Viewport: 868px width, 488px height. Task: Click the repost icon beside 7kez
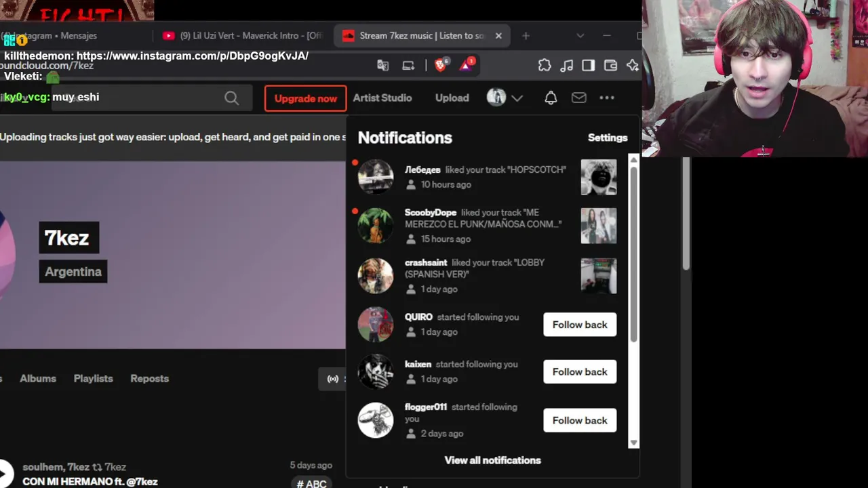(97, 467)
